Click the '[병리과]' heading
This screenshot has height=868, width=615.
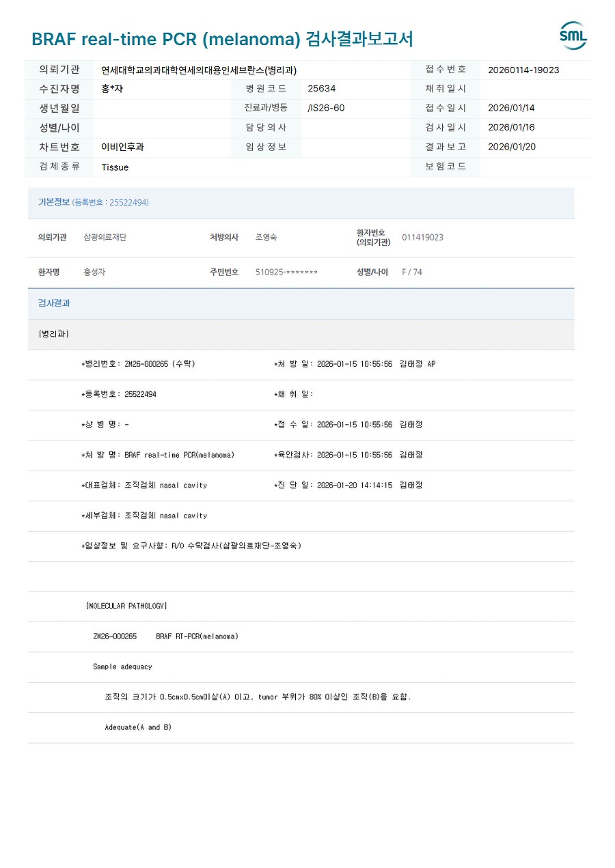pyautogui.click(x=53, y=334)
